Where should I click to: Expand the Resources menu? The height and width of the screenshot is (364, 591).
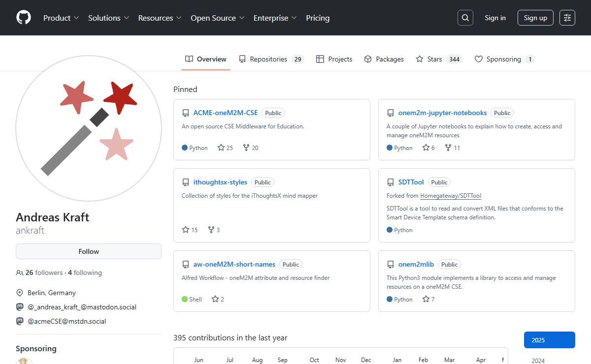click(160, 18)
